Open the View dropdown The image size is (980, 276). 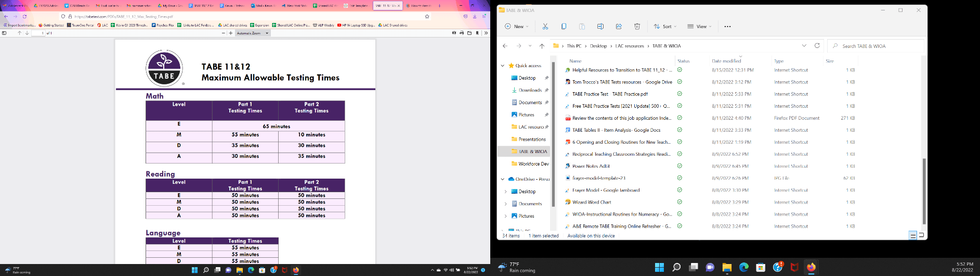[699, 26]
